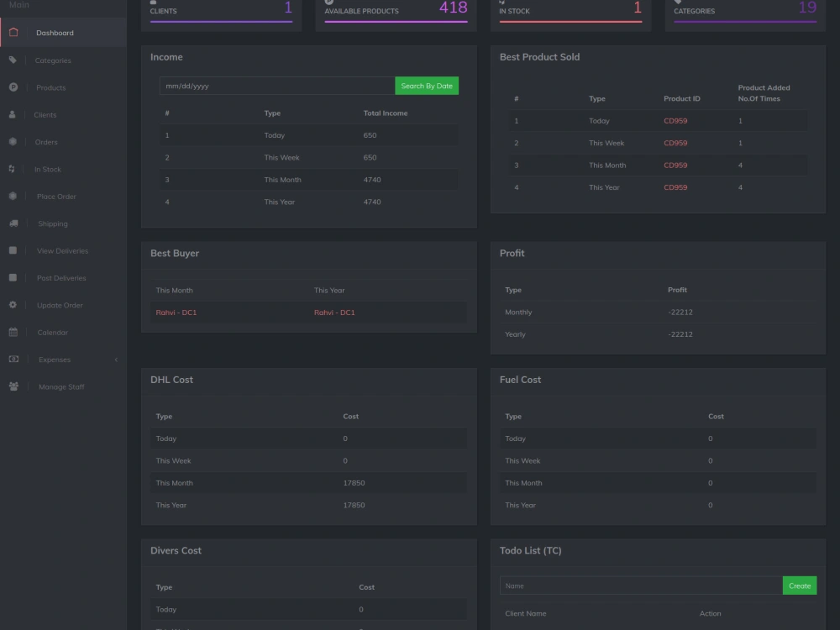Open the Calendar icon in the sidebar
The height and width of the screenshot is (630, 840).
pos(13,332)
